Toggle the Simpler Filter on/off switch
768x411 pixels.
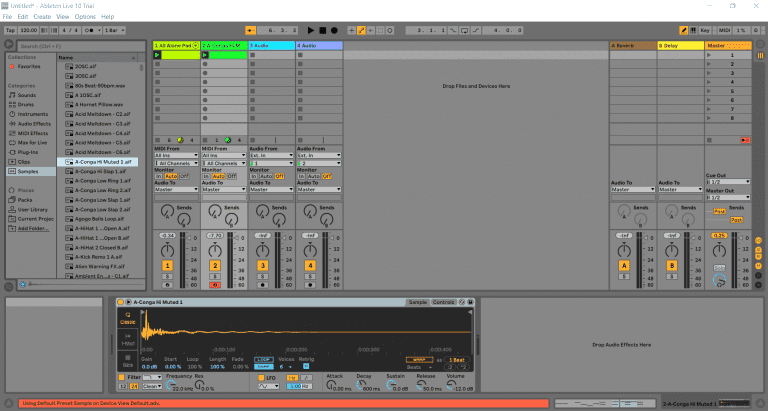click(121, 377)
